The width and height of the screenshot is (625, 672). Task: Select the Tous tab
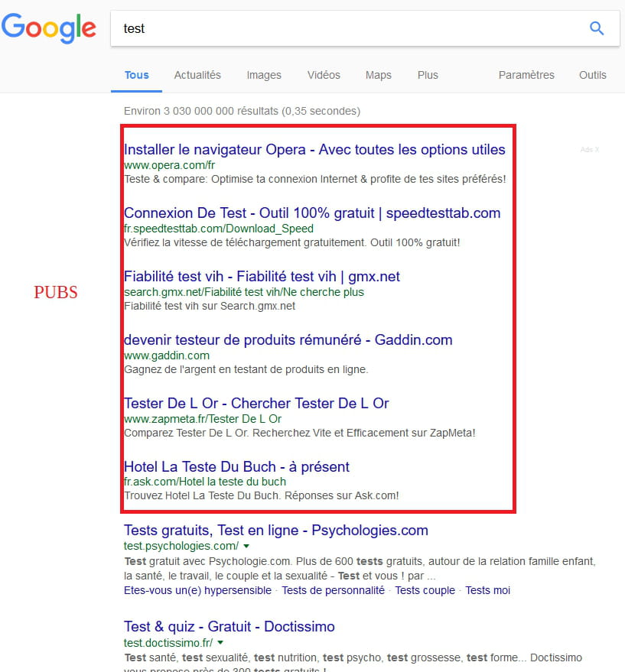point(136,75)
